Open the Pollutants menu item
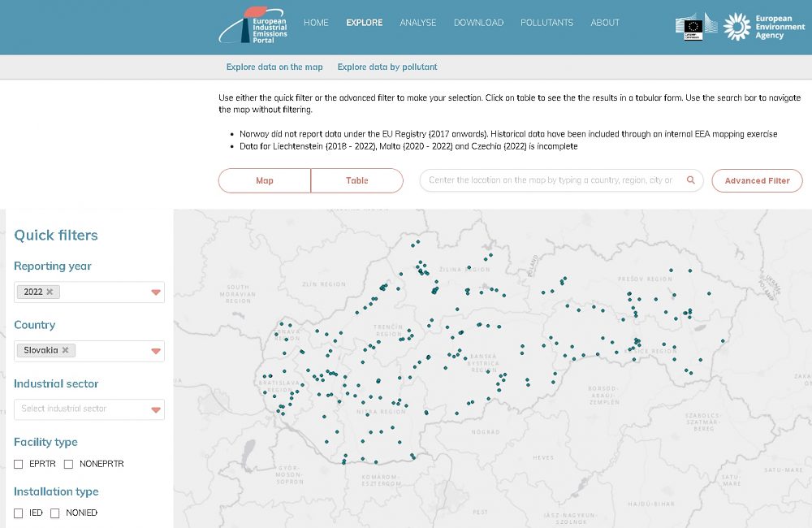This screenshot has width=812, height=528. (546, 23)
